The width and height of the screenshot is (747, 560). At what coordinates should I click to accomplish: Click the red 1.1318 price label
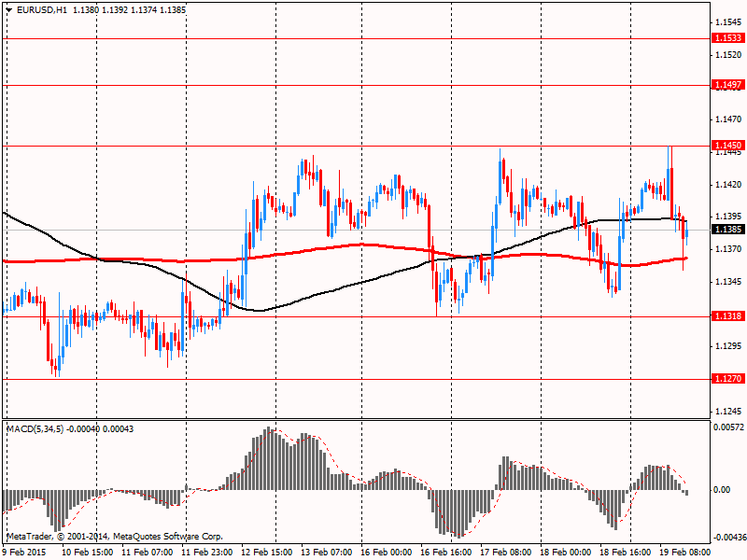point(727,316)
